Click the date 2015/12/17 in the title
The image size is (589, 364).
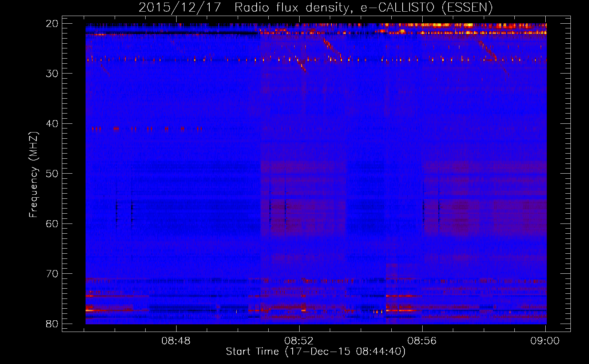coord(180,7)
